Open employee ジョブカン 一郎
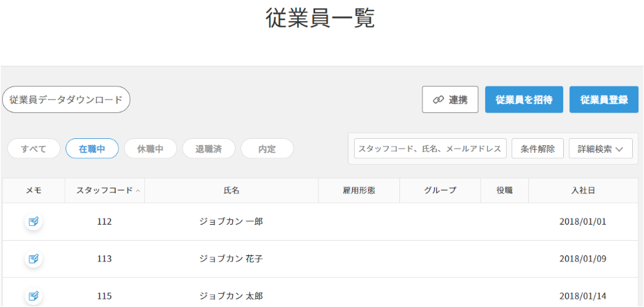Viewport: 644px width, 307px height. tap(231, 222)
